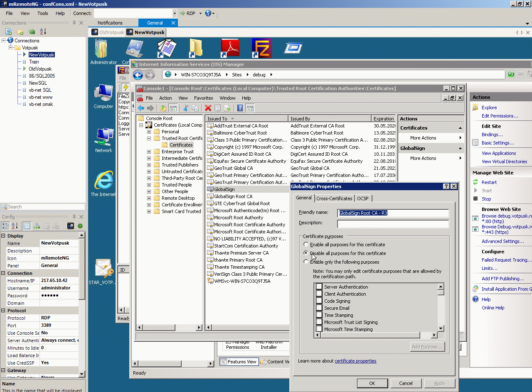
Task: Check the Client Authentication purpose
Action: [x=319, y=294]
